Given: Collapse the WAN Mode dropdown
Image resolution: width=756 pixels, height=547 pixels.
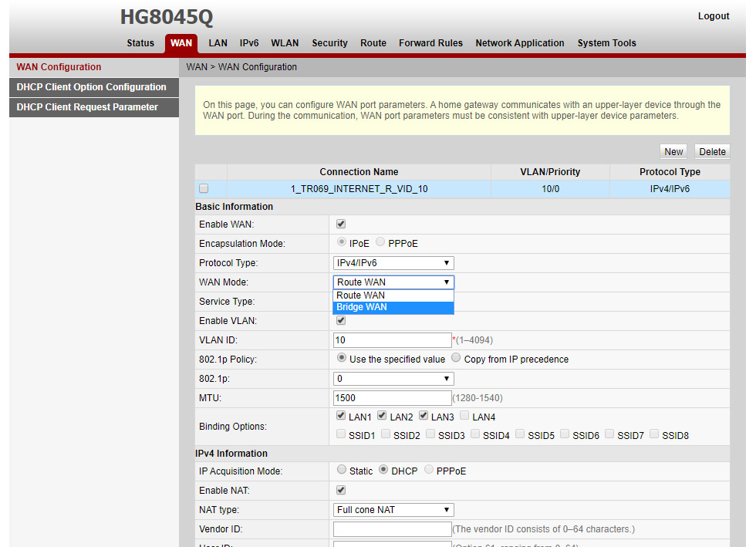Looking at the screenshot, I should click(393, 282).
